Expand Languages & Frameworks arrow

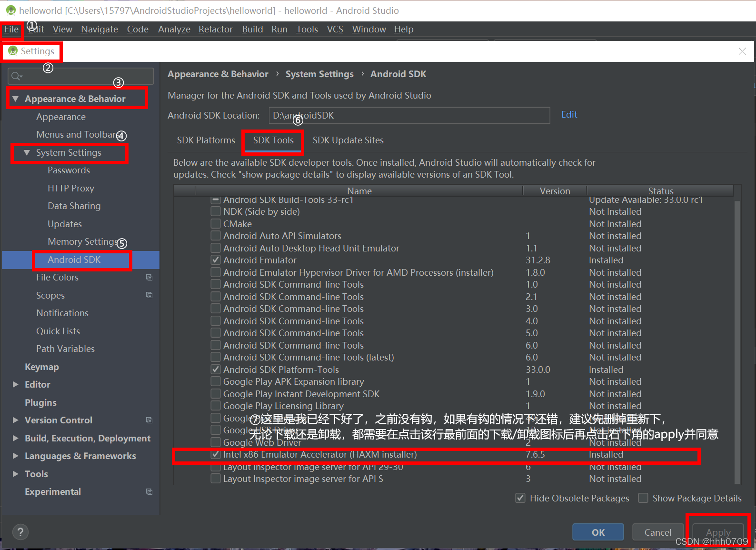pyautogui.click(x=15, y=456)
